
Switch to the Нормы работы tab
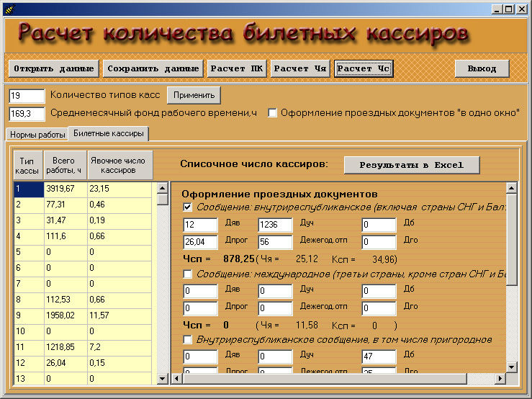pos(37,135)
